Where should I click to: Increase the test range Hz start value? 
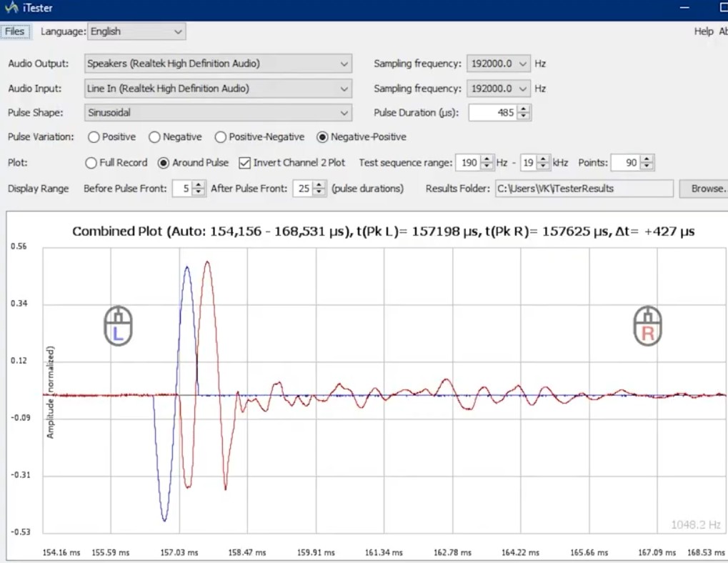point(487,159)
